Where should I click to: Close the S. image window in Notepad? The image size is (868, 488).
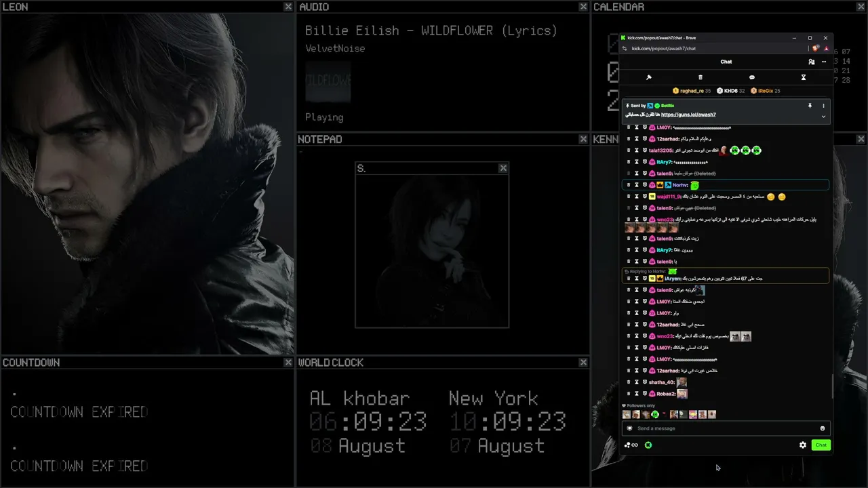point(503,168)
